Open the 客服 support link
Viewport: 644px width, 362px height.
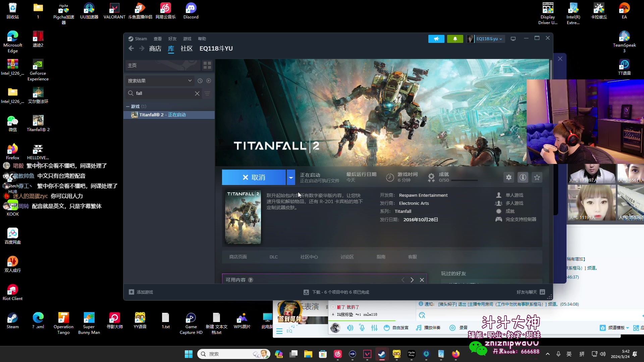413,257
